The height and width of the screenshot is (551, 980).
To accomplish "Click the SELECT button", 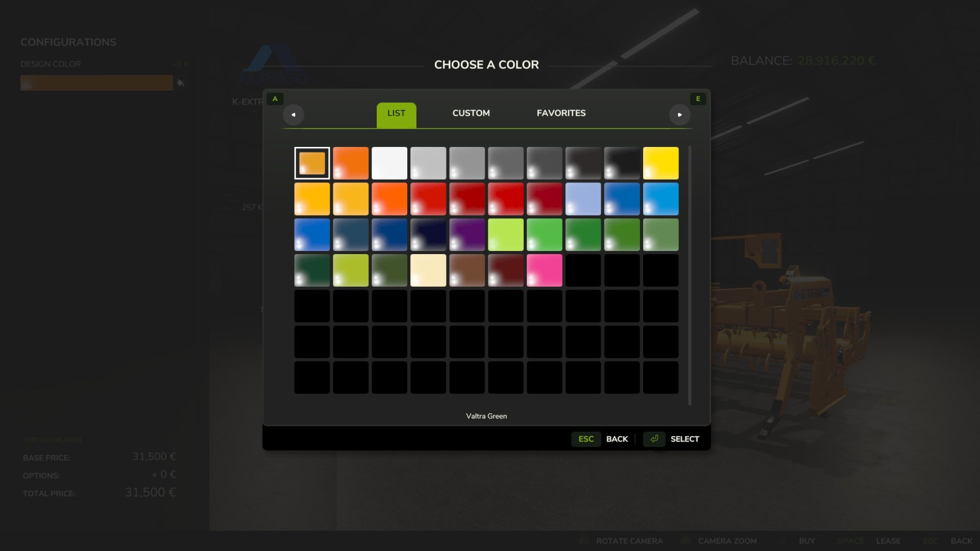I will click(684, 439).
